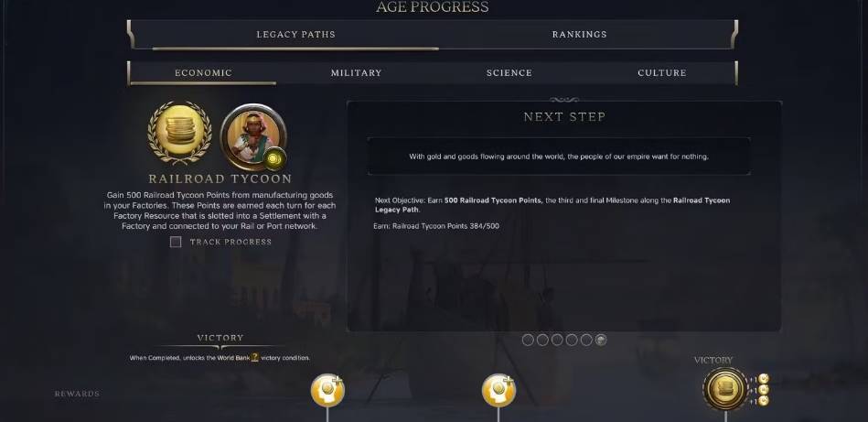Click the gold coin laurel emblem
This screenshot has height=422, width=868.
click(x=179, y=133)
